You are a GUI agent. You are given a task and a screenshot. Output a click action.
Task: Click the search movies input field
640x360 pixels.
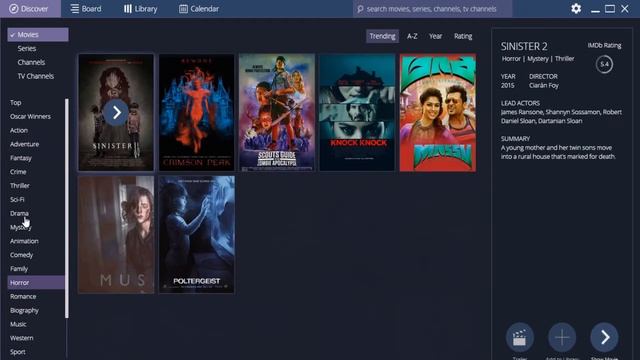click(x=432, y=9)
